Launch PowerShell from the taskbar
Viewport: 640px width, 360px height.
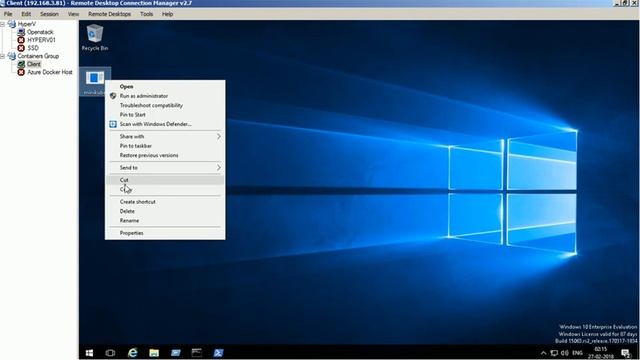coord(218,353)
